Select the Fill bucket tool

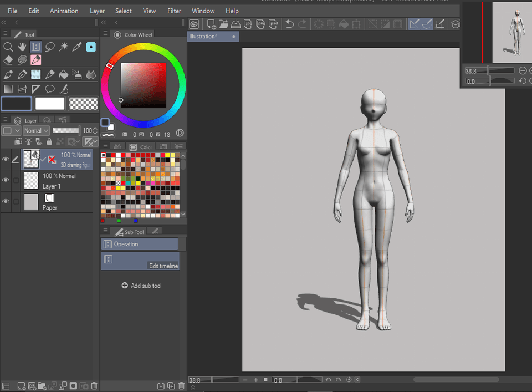63,74
